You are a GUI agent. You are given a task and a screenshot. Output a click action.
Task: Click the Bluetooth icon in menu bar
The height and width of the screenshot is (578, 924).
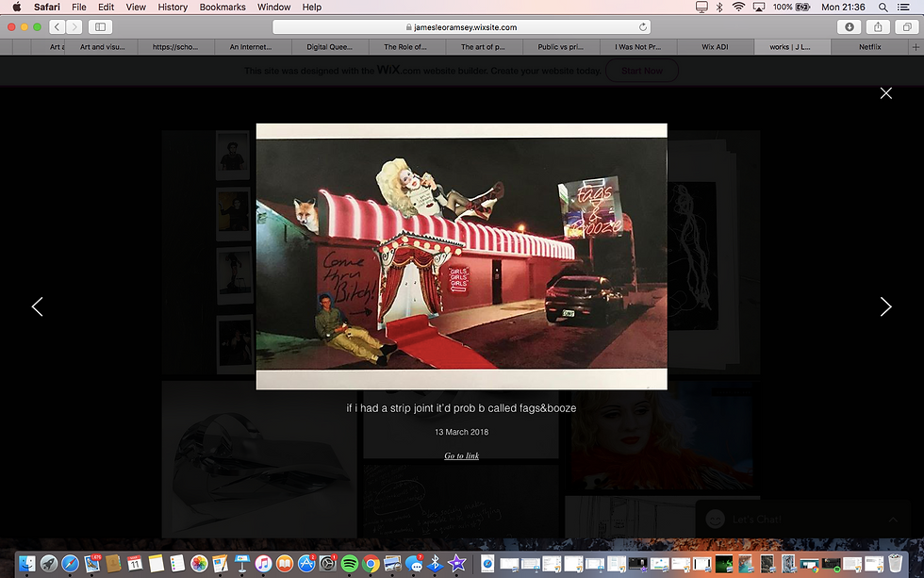[719, 7]
